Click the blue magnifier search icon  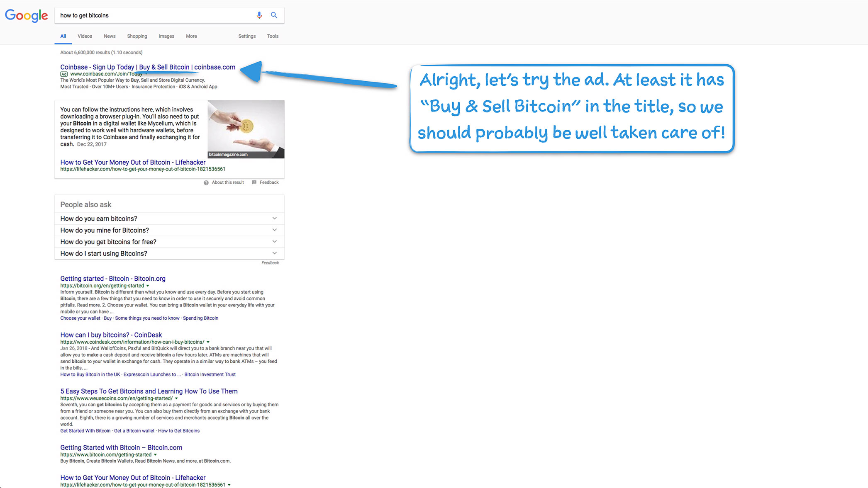click(274, 15)
